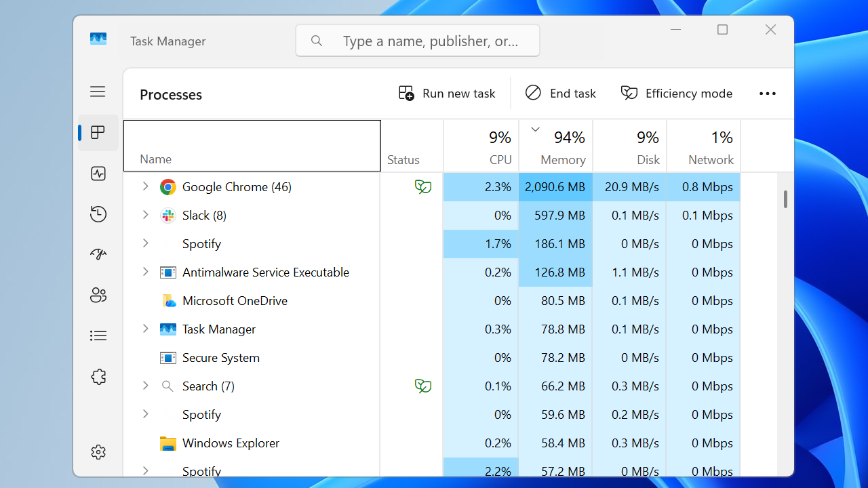Open the more options ellipsis menu
The height and width of the screenshot is (488, 868).
click(x=768, y=94)
